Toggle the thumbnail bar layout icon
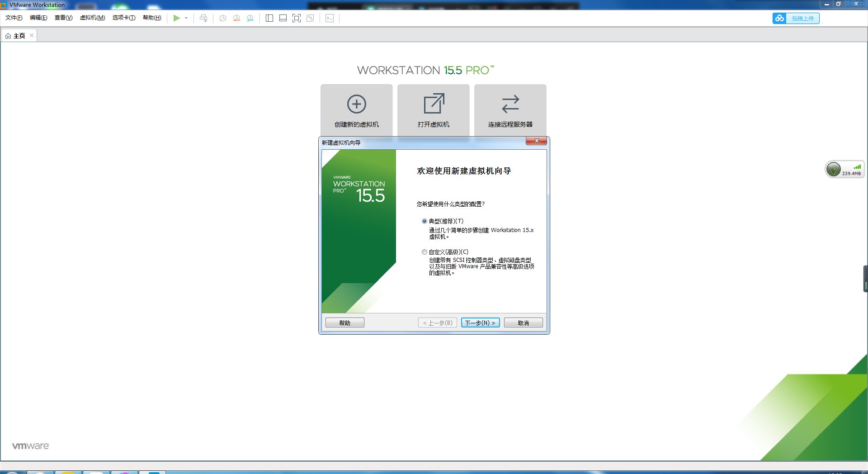The image size is (868, 474). point(283,18)
